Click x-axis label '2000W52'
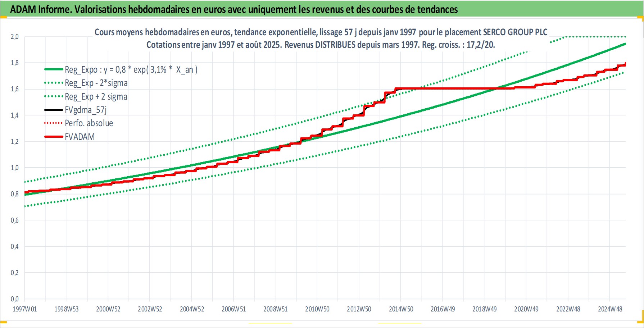The image size is (644, 328). point(108,309)
